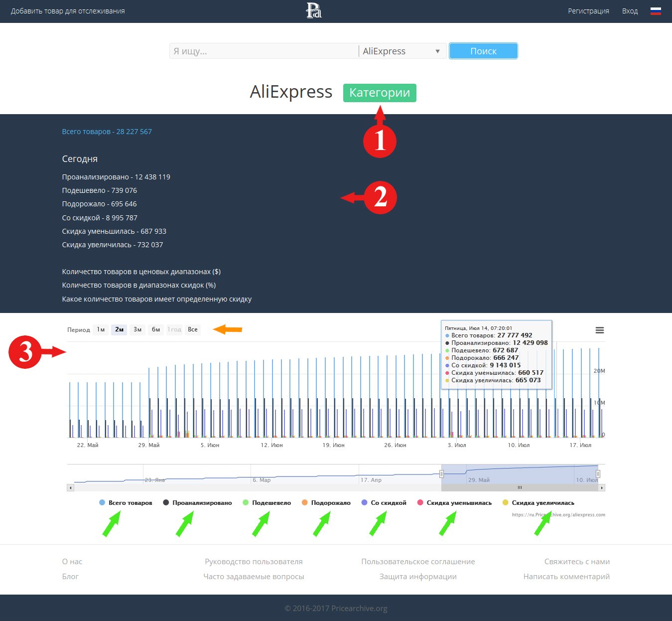Click Добавить товар для отслеживания link
The height and width of the screenshot is (621, 672).
[68, 11]
